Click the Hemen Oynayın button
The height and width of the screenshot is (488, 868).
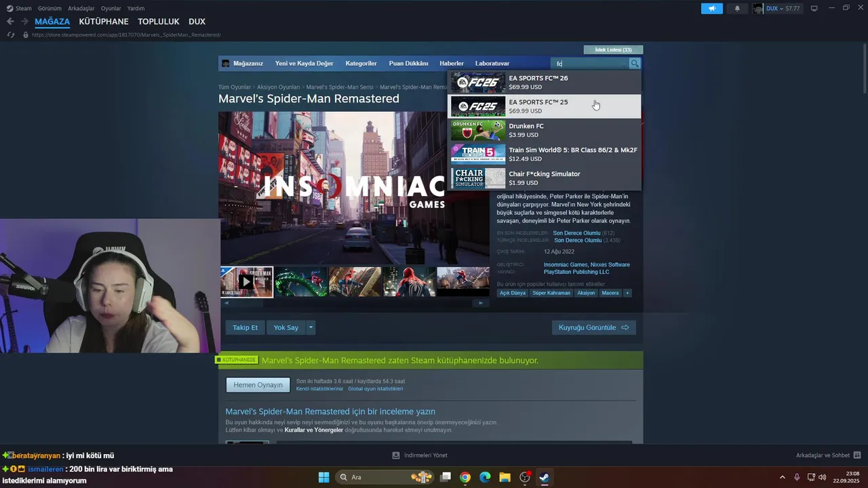[x=258, y=385]
